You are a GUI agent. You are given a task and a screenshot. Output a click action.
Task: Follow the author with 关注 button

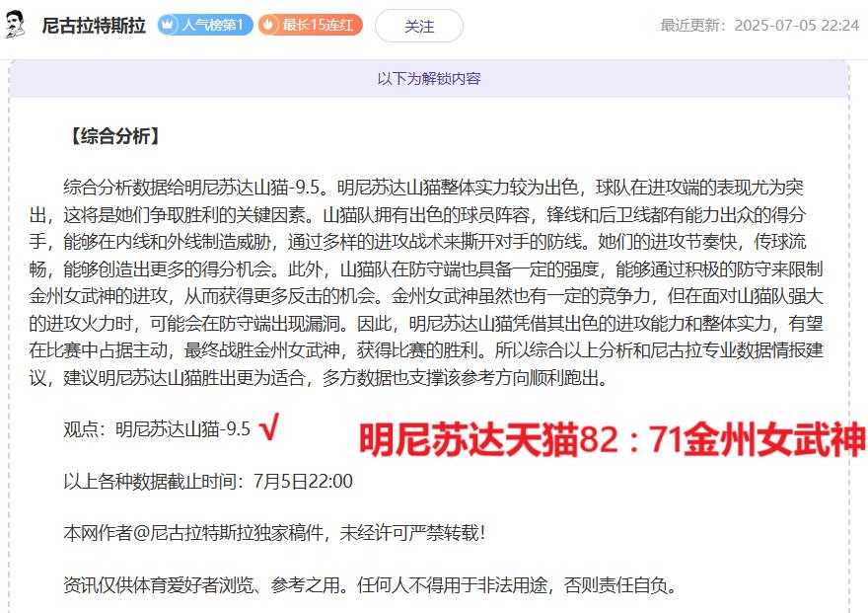tap(419, 26)
